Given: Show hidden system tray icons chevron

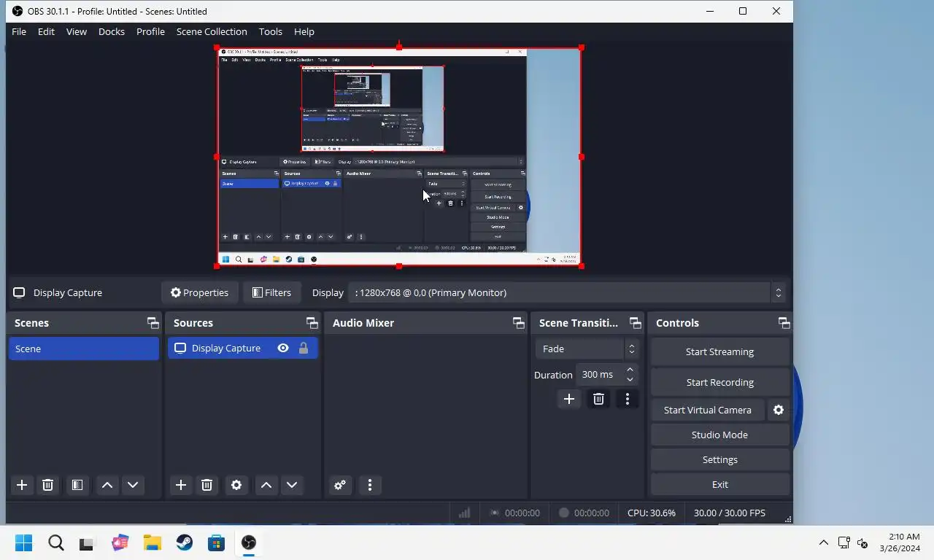Looking at the screenshot, I should (823, 542).
